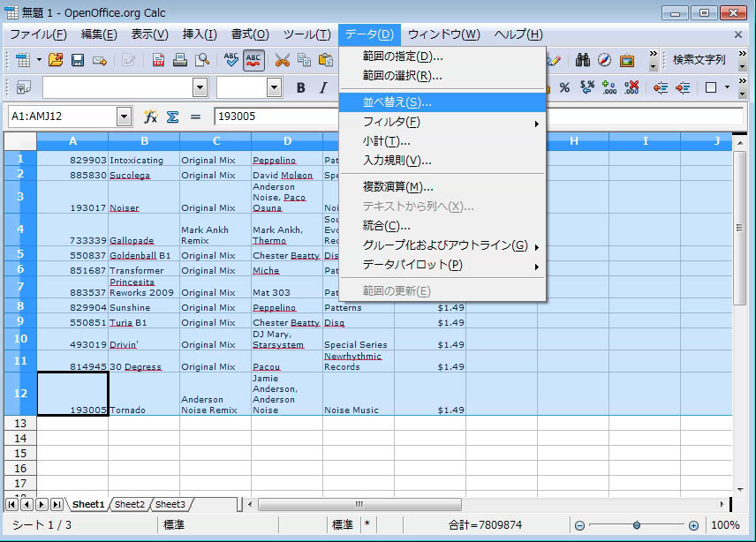Open the Function Wizard fx icon
Image resolution: width=756 pixels, height=542 pixels.
150,117
